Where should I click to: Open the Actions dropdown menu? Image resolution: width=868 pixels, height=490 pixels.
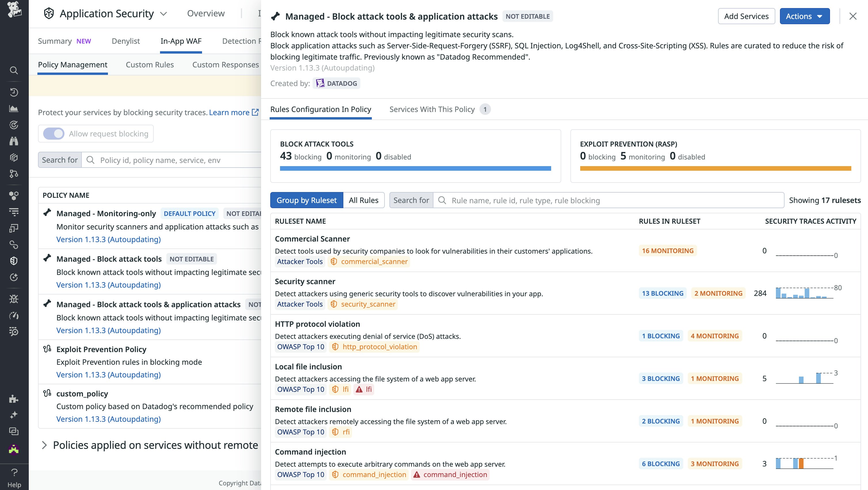point(804,16)
